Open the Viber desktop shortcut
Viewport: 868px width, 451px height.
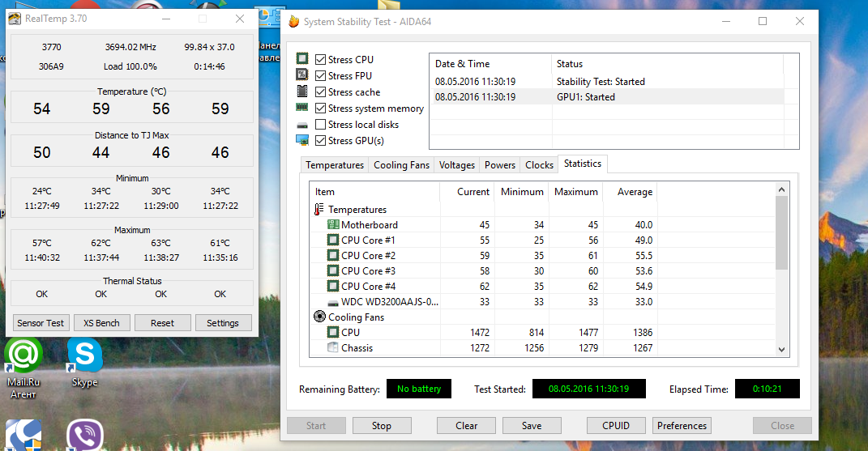pos(85,436)
